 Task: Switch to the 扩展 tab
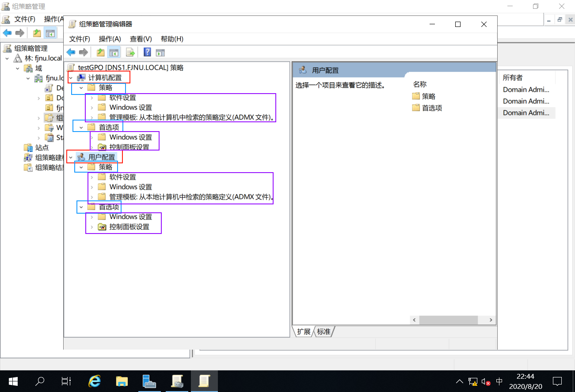coord(304,332)
